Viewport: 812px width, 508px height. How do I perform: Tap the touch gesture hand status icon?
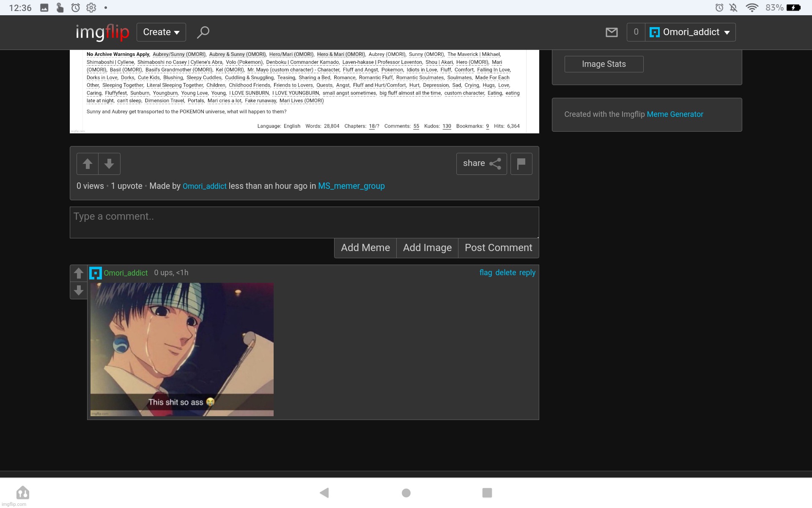[x=60, y=8]
